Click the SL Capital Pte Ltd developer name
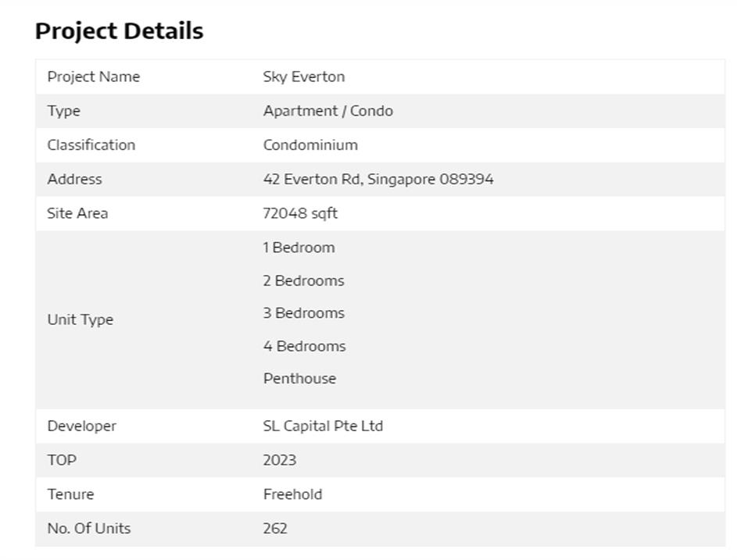The height and width of the screenshot is (560, 737). point(323,426)
